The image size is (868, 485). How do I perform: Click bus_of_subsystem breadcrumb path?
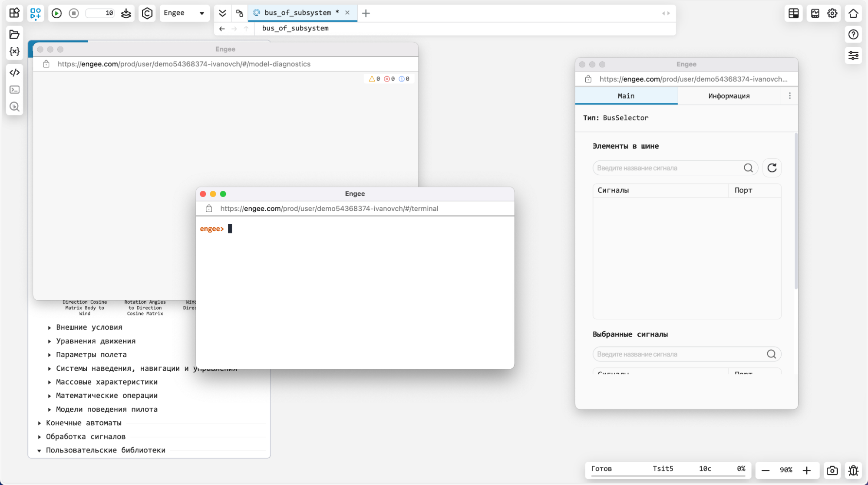(x=295, y=28)
